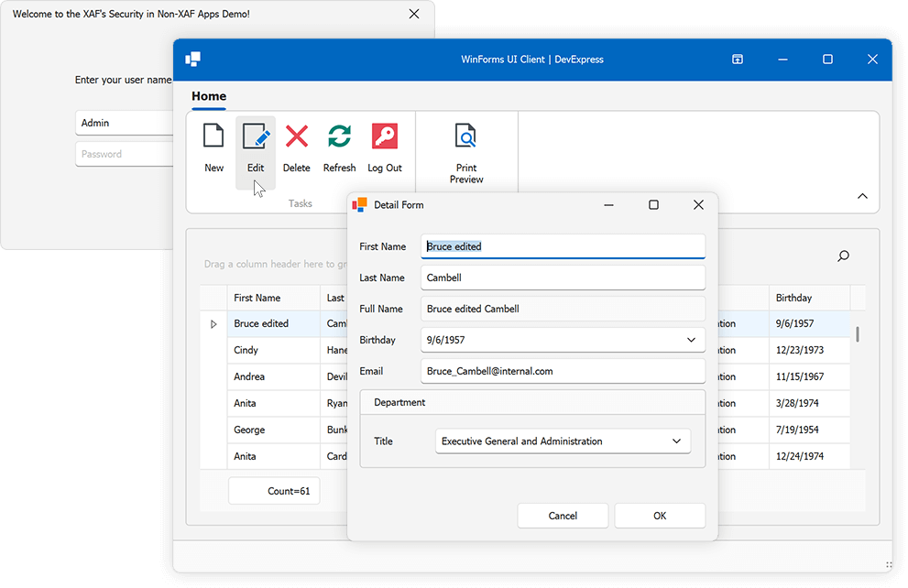
Task: Click the DevExpress logo in the title bar
Action: (x=192, y=59)
